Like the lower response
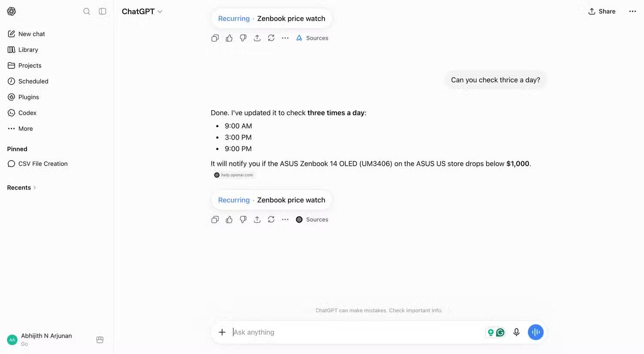Screen dimensions: 644x354 [x=229, y=220]
